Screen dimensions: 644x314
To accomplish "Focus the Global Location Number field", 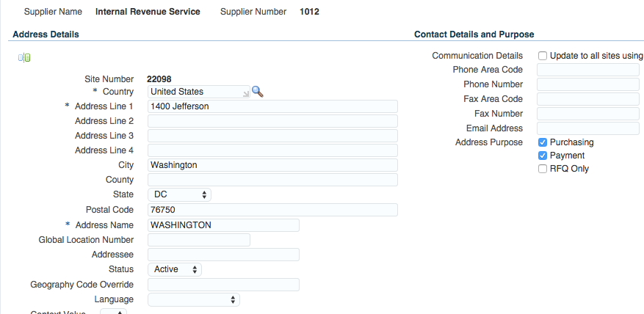I will click(199, 240).
